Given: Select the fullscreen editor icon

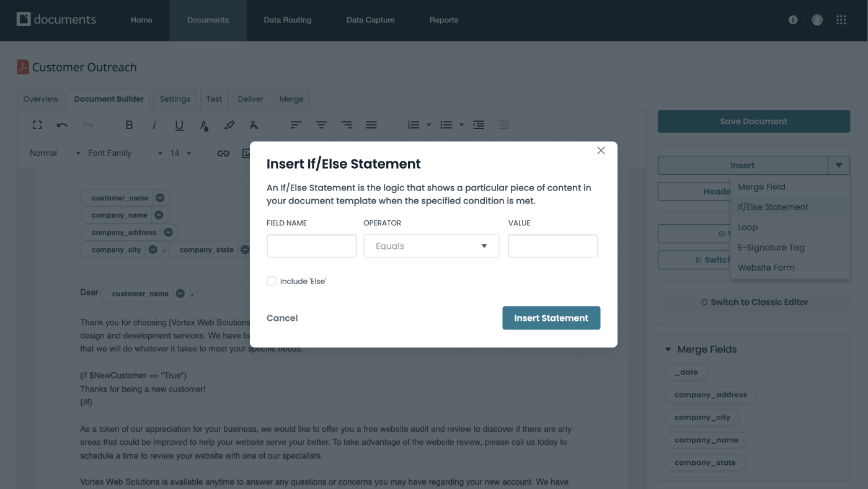Looking at the screenshot, I should click(x=37, y=124).
